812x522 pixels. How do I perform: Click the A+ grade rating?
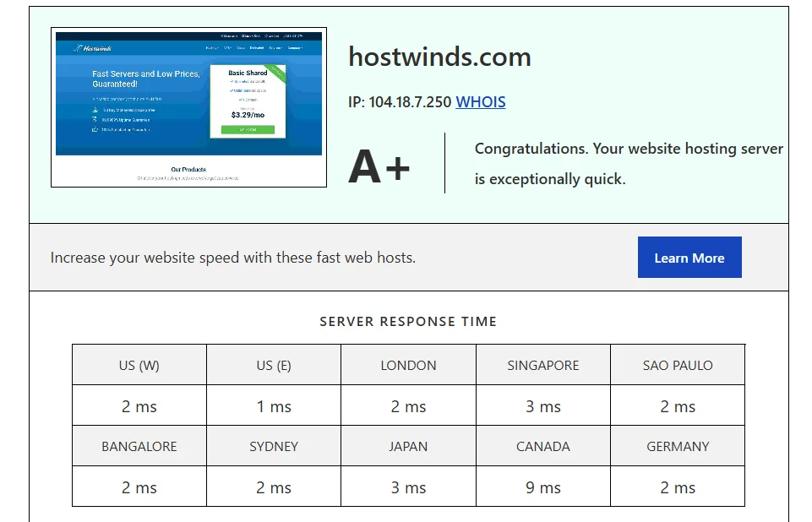coord(379,166)
